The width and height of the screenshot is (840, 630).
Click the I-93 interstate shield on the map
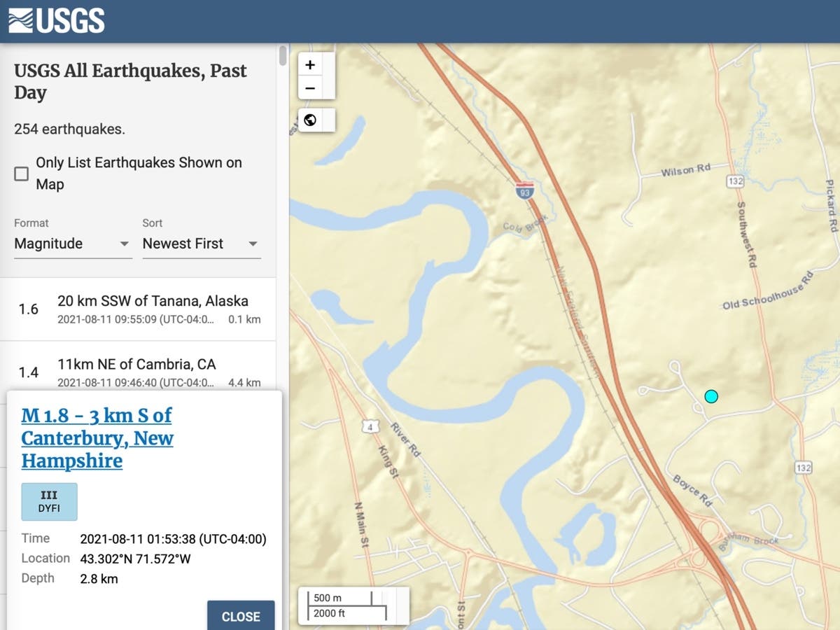point(524,190)
